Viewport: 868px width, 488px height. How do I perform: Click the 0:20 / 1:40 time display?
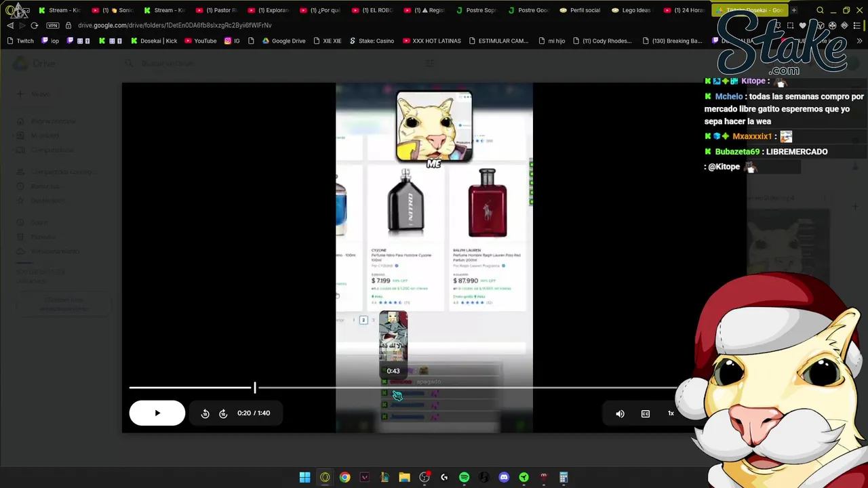[254, 413]
